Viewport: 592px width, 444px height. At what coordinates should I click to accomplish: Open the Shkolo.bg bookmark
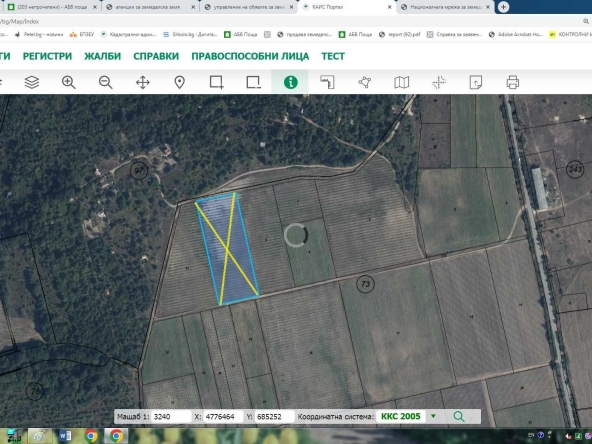click(x=190, y=34)
